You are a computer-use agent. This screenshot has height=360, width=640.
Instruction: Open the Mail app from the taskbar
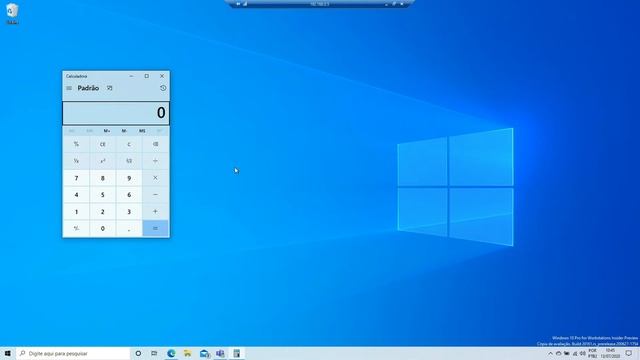[204, 353]
